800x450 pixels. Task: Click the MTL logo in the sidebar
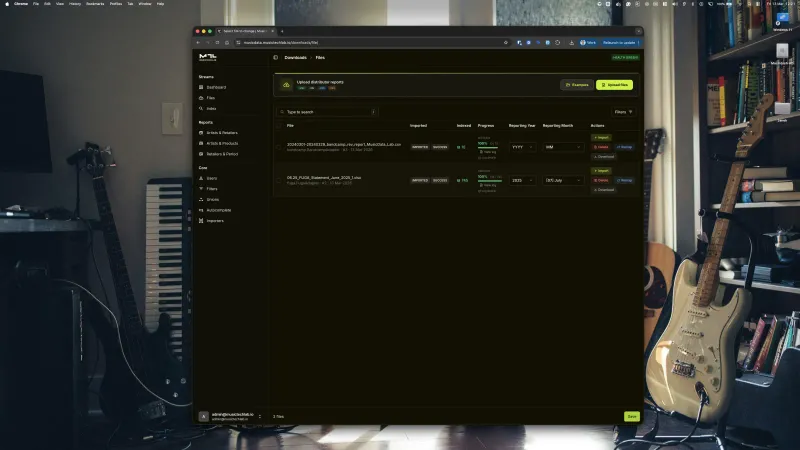[208, 57]
